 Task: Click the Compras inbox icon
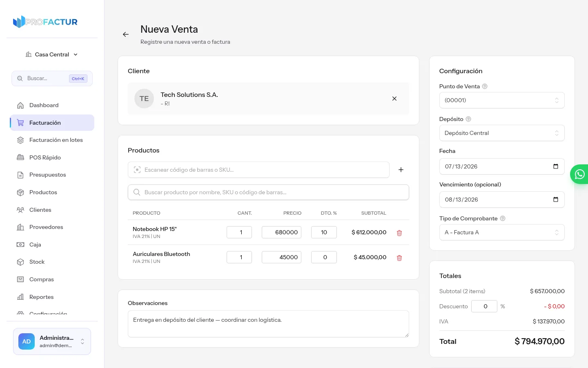tap(20, 279)
